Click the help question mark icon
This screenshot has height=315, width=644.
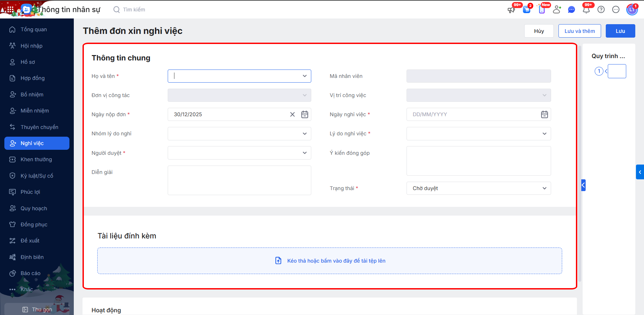(601, 10)
